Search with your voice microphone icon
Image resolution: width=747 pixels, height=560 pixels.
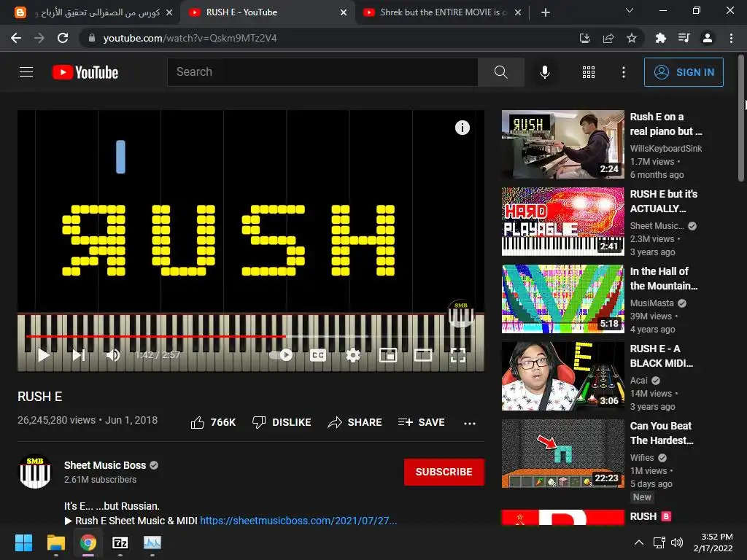coord(544,72)
